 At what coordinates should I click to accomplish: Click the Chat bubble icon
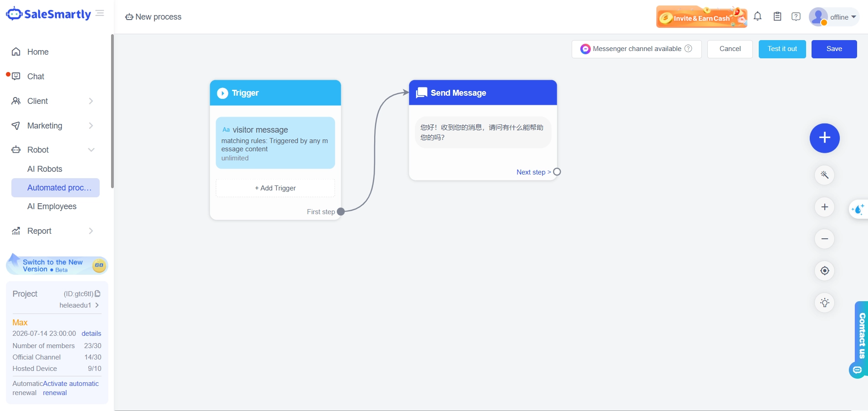pyautogui.click(x=16, y=77)
